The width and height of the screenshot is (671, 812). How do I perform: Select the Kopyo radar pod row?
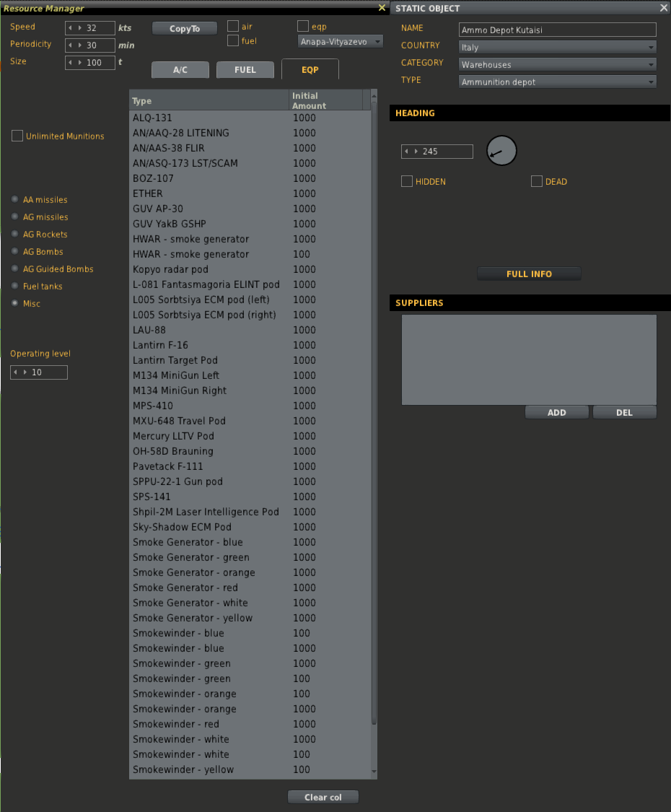pyautogui.click(x=250, y=269)
